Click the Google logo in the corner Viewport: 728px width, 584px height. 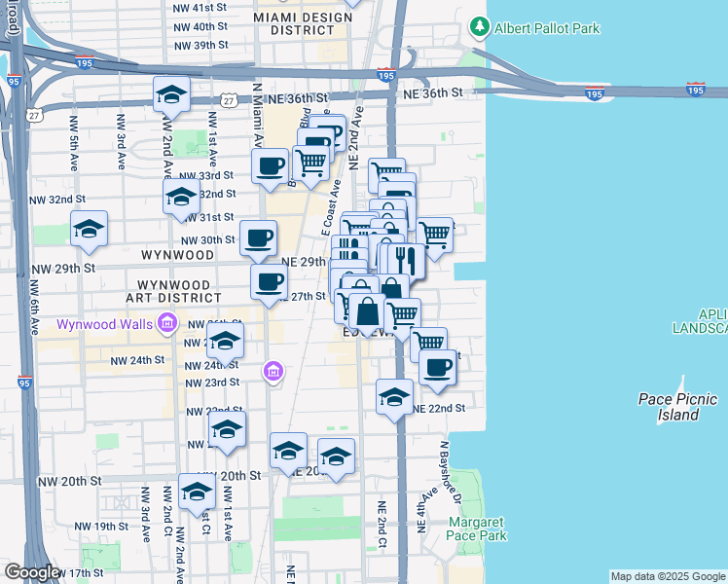pos(32,572)
